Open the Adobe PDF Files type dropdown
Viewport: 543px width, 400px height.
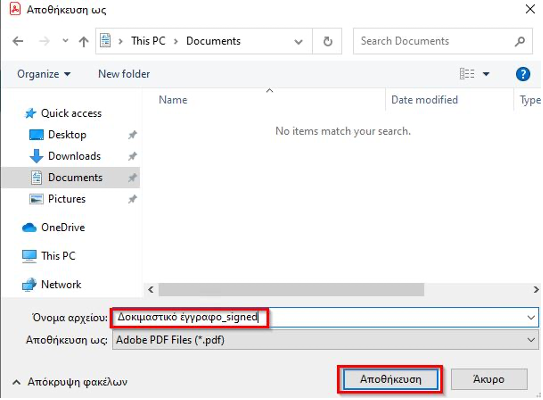click(x=325, y=340)
